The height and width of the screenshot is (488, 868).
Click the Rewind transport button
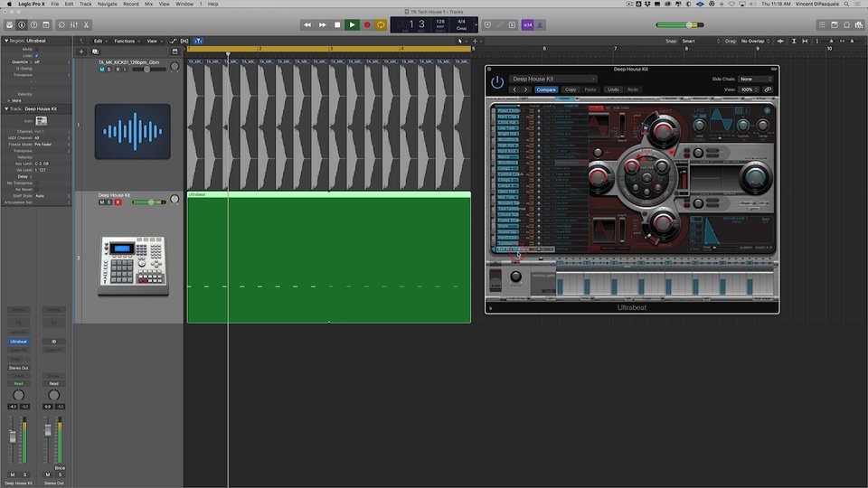(x=307, y=25)
